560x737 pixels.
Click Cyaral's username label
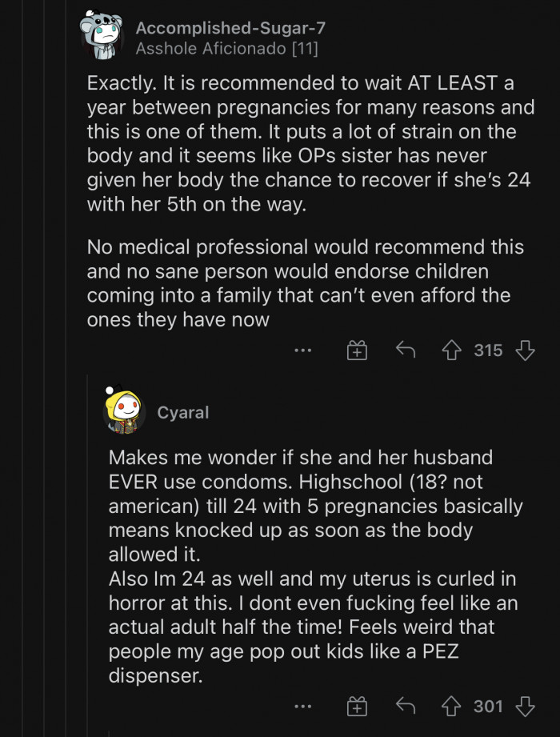click(x=182, y=413)
